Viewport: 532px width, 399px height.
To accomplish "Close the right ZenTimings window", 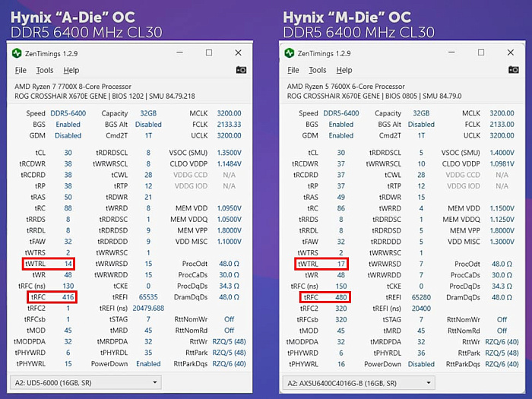I will (x=510, y=53).
